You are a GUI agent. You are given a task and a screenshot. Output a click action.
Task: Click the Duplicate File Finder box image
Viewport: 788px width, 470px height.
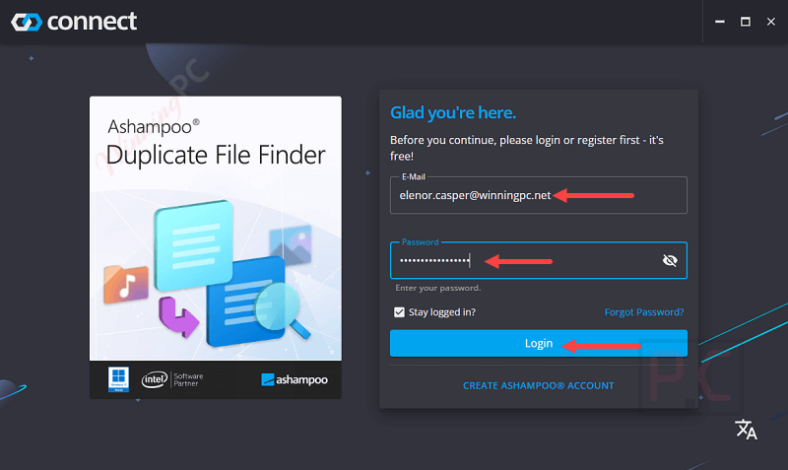216,247
